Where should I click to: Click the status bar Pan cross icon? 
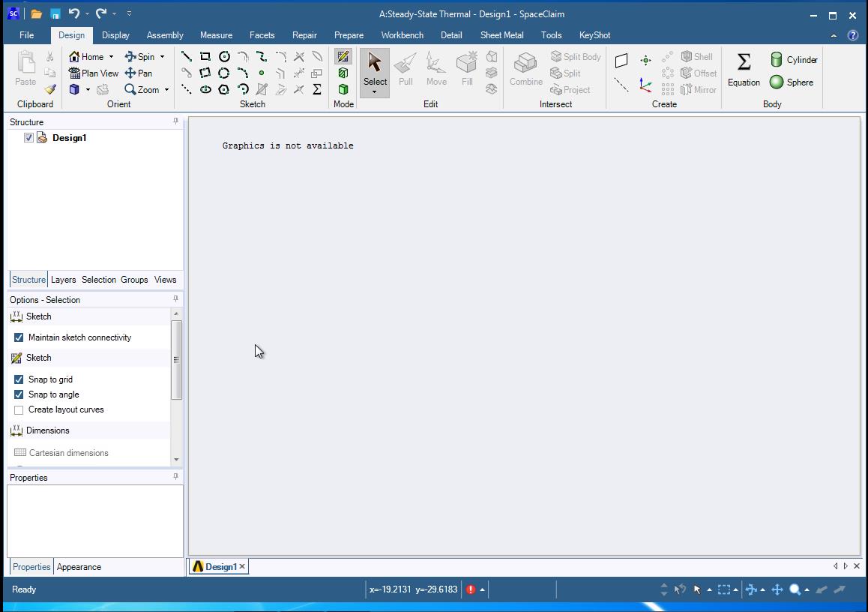point(777,589)
